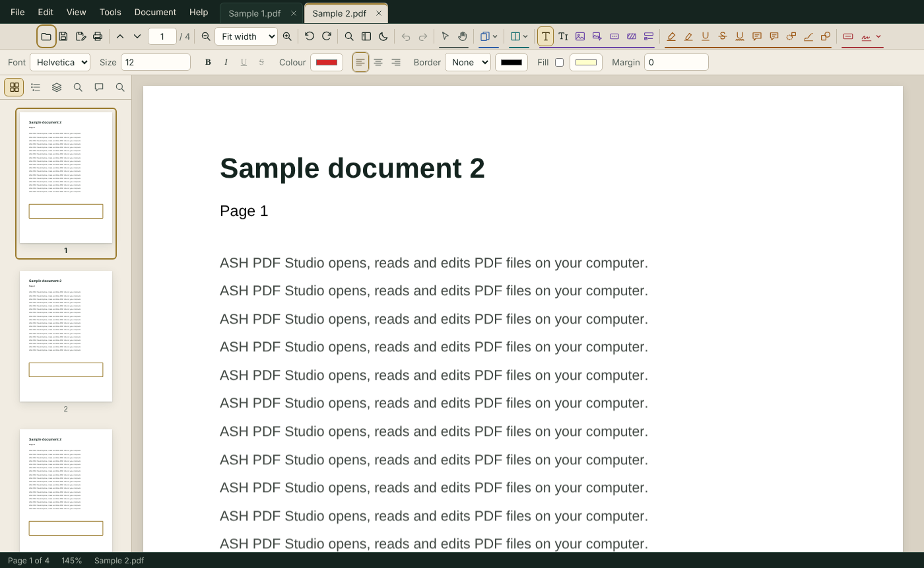This screenshot has height=568, width=924.
Task: Go to the next page arrow
Action: (137, 36)
